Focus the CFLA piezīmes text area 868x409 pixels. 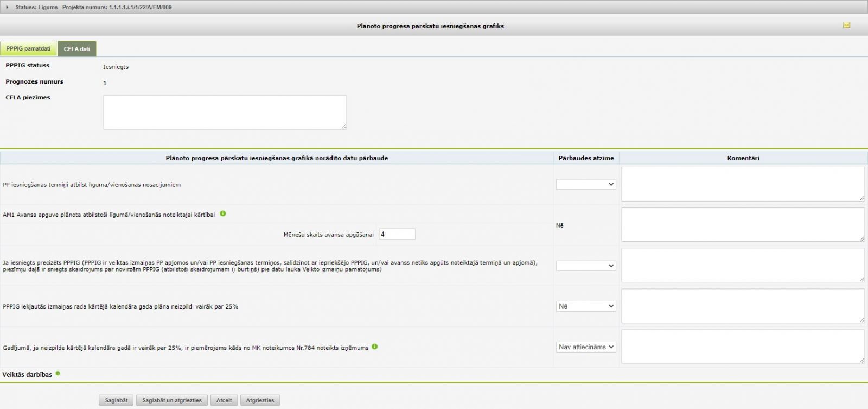(225, 112)
